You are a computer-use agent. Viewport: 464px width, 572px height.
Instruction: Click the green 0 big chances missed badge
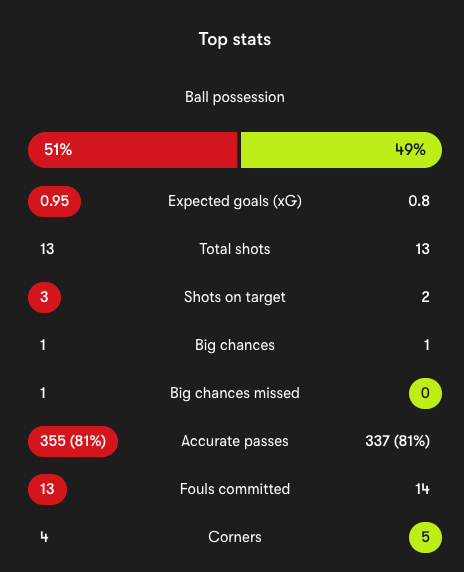pos(425,393)
